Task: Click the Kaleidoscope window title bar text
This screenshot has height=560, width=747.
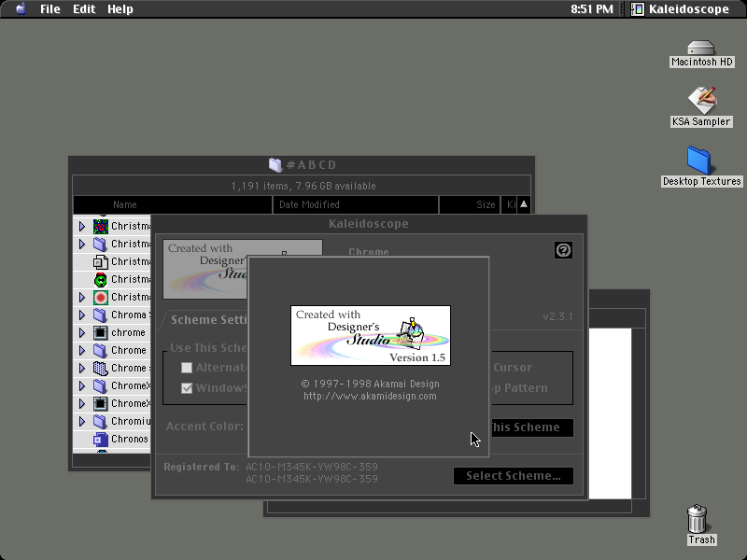Action: coord(369,224)
